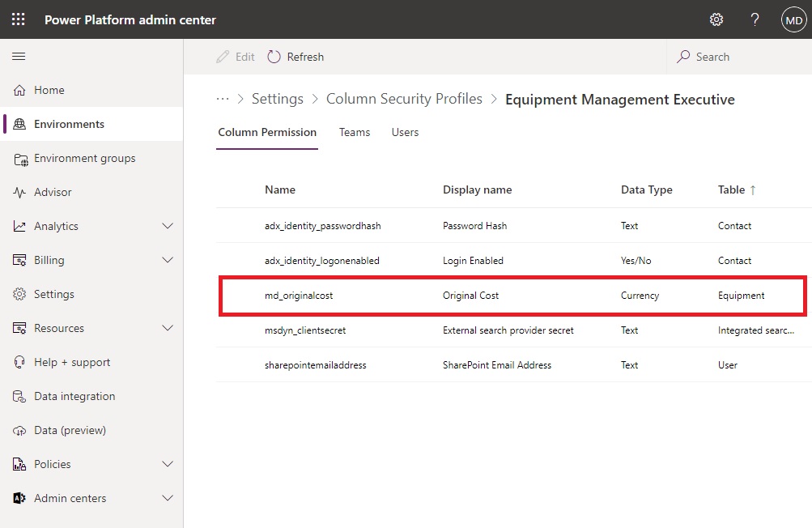Image resolution: width=812 pixels, height=528 pixels.
Task: Click the help question mark icon
Action: [x=755, y=19]
